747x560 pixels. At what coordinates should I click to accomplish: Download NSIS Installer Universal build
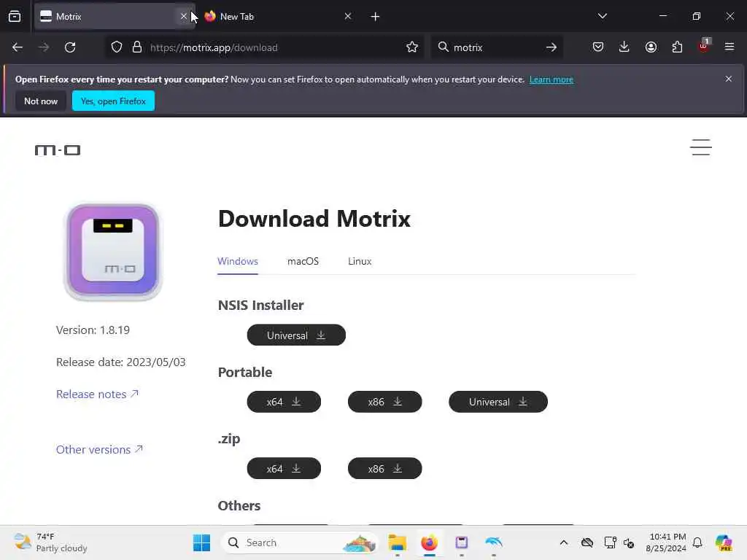click(296, 335)
